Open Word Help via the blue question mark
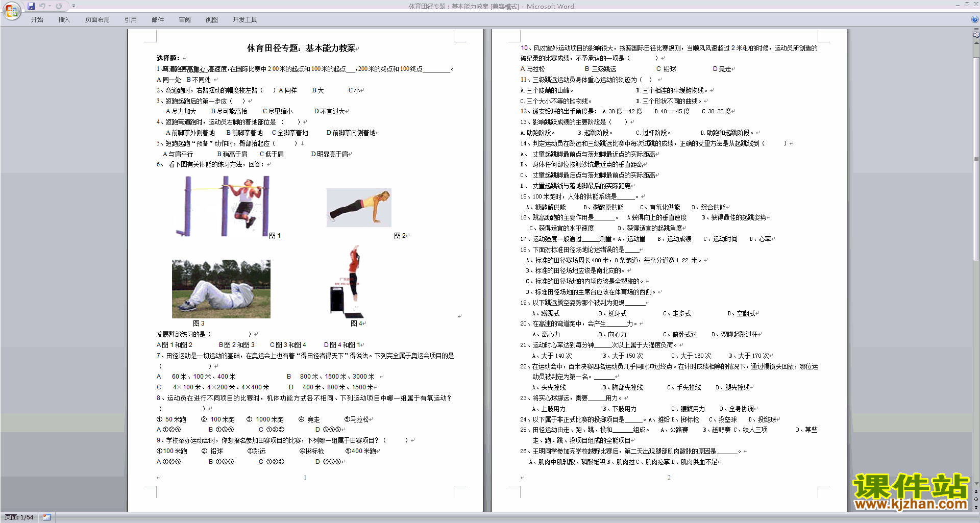Viewport: 980px width, 523px height. (975, 19)
